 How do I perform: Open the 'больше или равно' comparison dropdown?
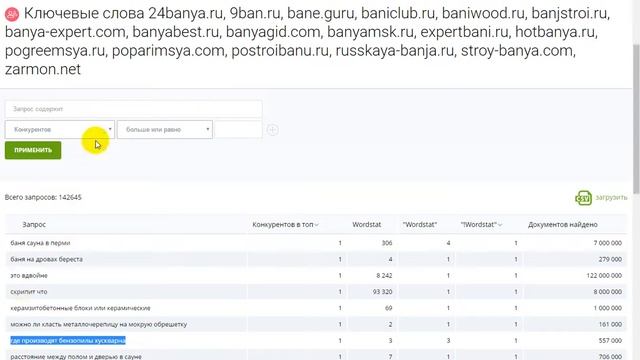pyautogui.click(x=165, y=129)
